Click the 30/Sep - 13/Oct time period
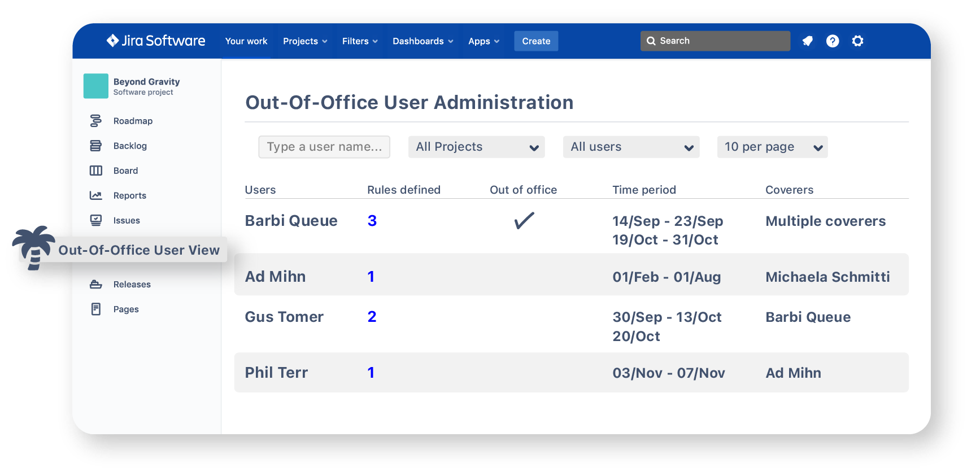Screen dimensions: 980x476 (667, 317)
